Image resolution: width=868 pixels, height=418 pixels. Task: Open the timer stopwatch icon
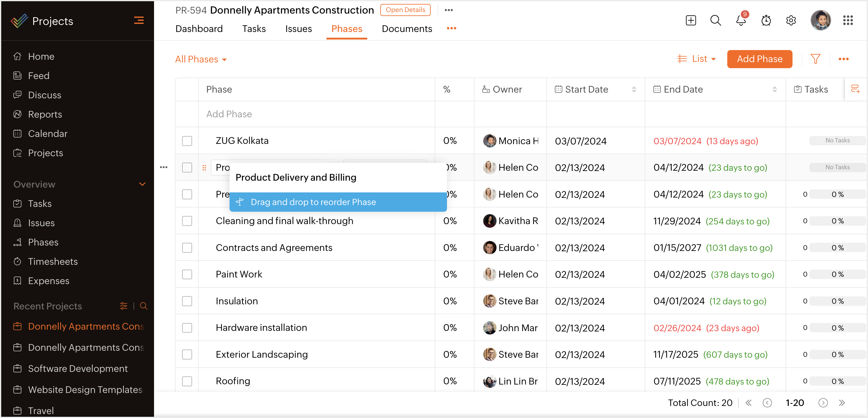[766, 21]
